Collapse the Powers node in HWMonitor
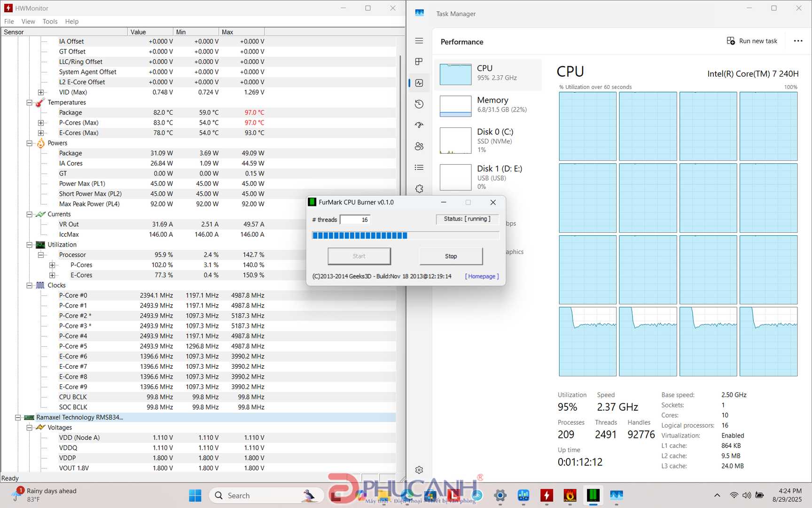The image size is (812, 508). pos(29,143)
